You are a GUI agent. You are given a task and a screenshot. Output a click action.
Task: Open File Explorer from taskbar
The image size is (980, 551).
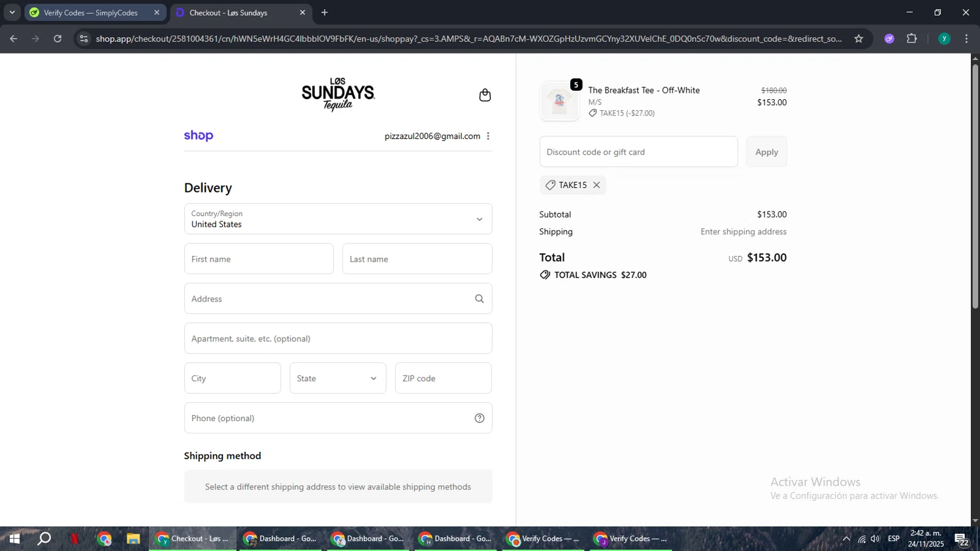(133, 539)
